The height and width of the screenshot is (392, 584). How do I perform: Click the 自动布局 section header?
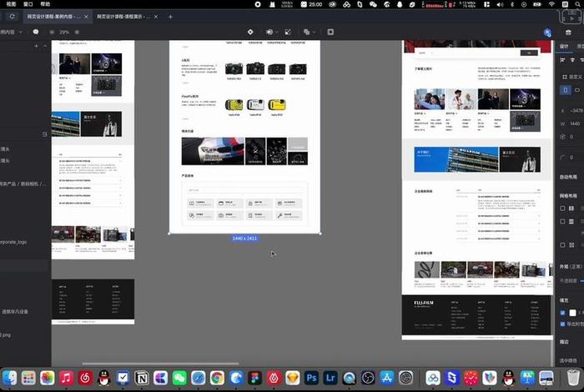[x=568, y=177]
